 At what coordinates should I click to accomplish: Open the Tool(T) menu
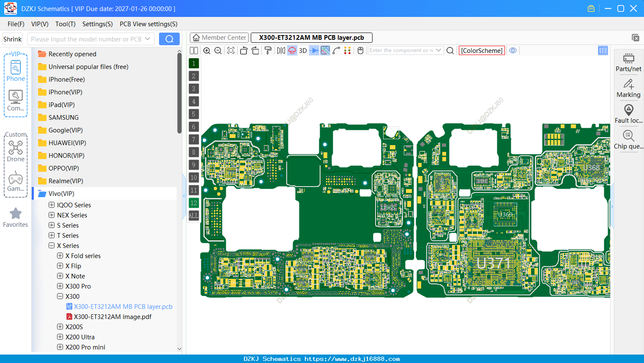click(66, 24)
